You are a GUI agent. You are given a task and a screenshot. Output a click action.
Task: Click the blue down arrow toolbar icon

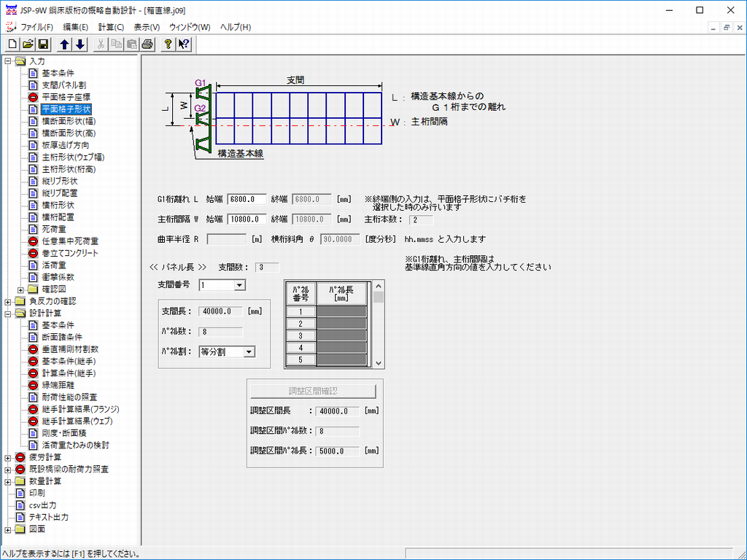point(80,44)
